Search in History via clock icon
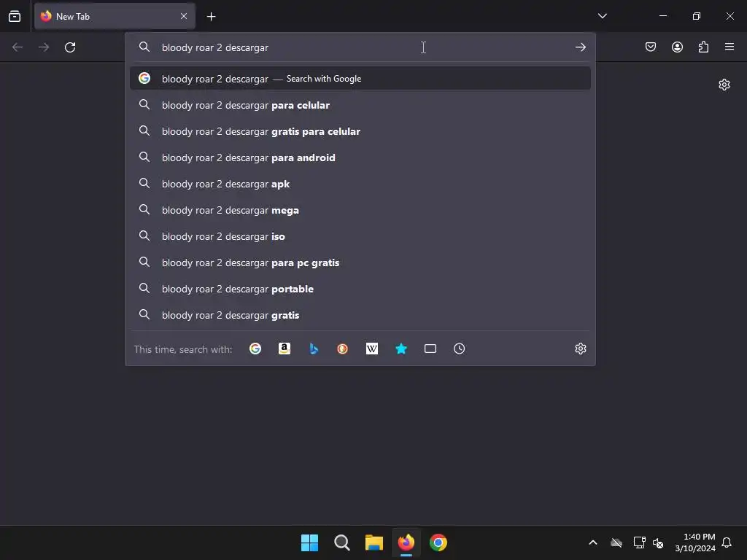Image resolution: width=747 pixels, height=560 pixels. point(460,349)
